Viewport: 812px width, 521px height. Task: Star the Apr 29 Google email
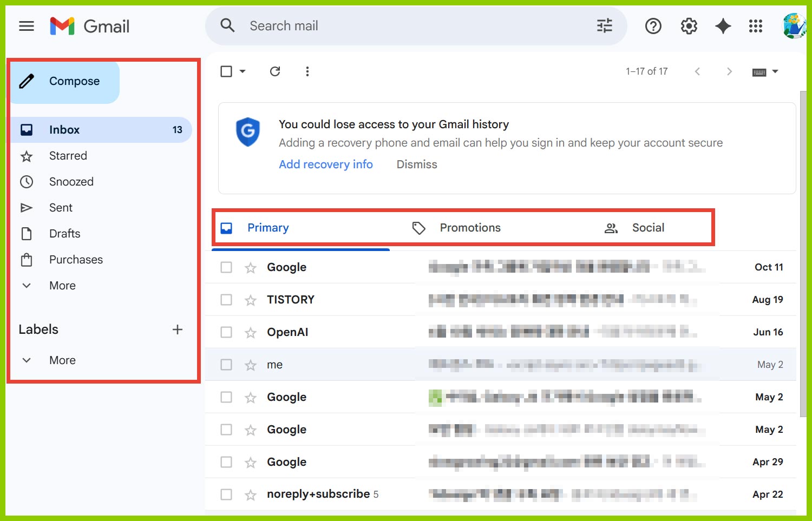[250, 462]
